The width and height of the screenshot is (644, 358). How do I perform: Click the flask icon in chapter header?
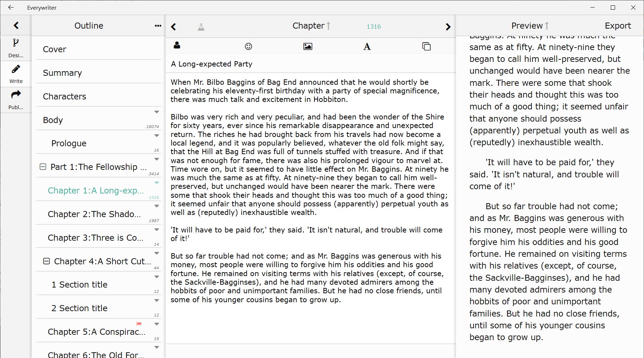point(201,27)
